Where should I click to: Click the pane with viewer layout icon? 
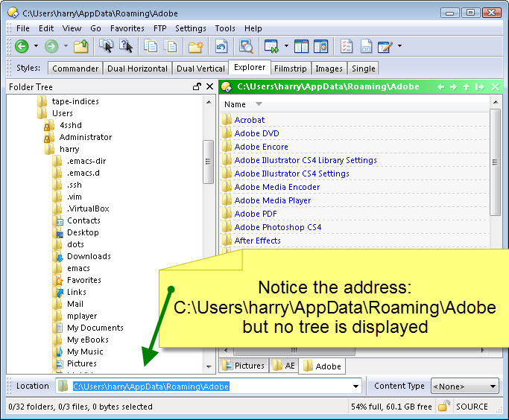point(321,46)
